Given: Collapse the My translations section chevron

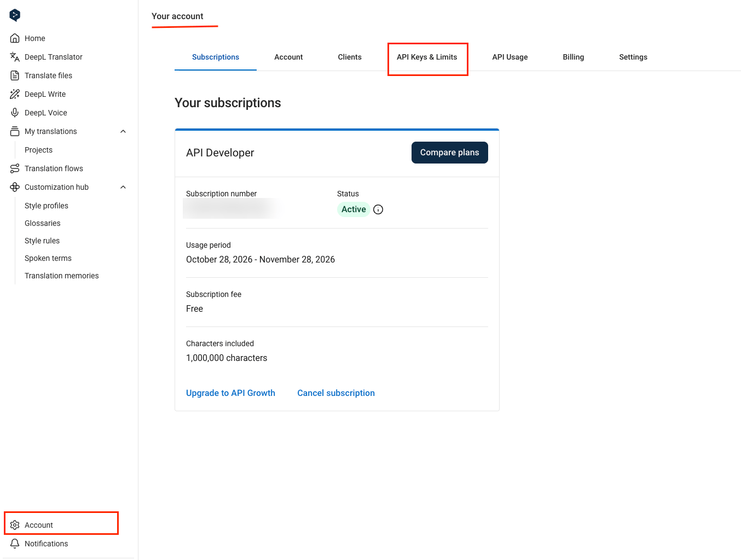Looking at the screenshot, I should [123, 131].
